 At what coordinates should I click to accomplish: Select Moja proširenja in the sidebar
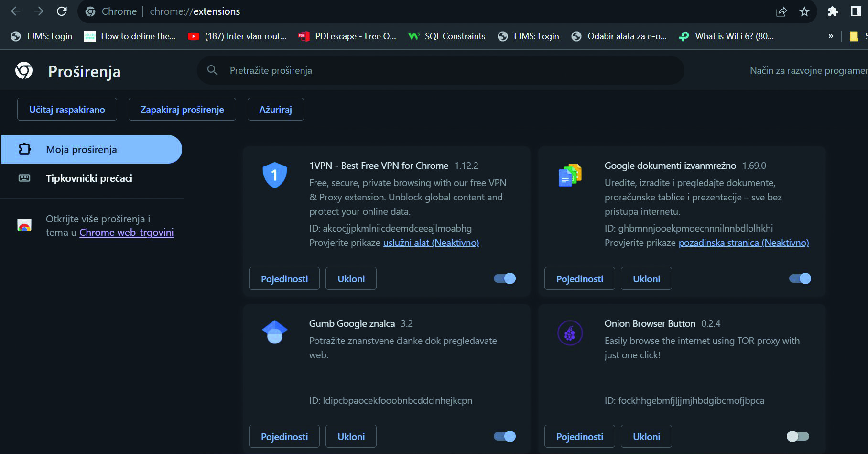pos(91,149)
